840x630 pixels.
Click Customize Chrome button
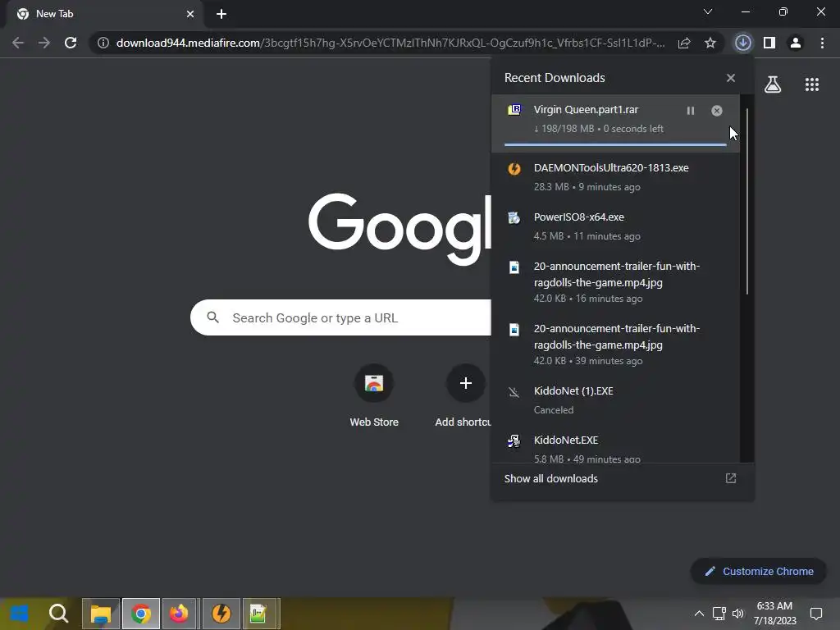point(759,572)
